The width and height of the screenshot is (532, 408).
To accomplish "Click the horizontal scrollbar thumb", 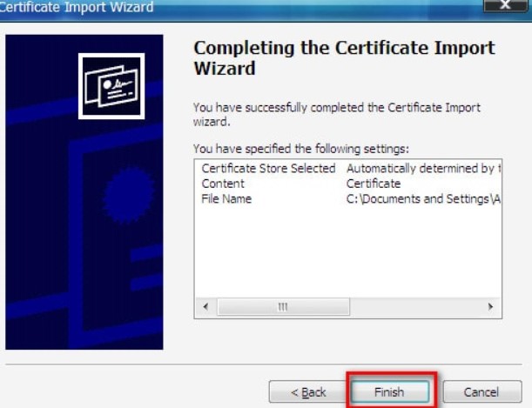I will point(283,307).
